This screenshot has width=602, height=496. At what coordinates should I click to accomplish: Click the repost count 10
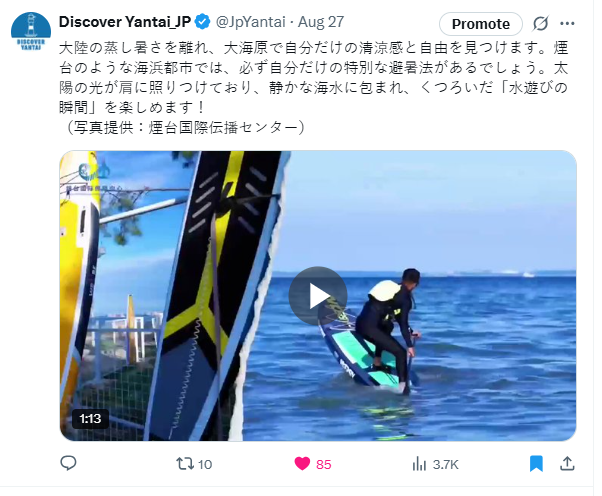pyautogui.click(x=205, y=465)
